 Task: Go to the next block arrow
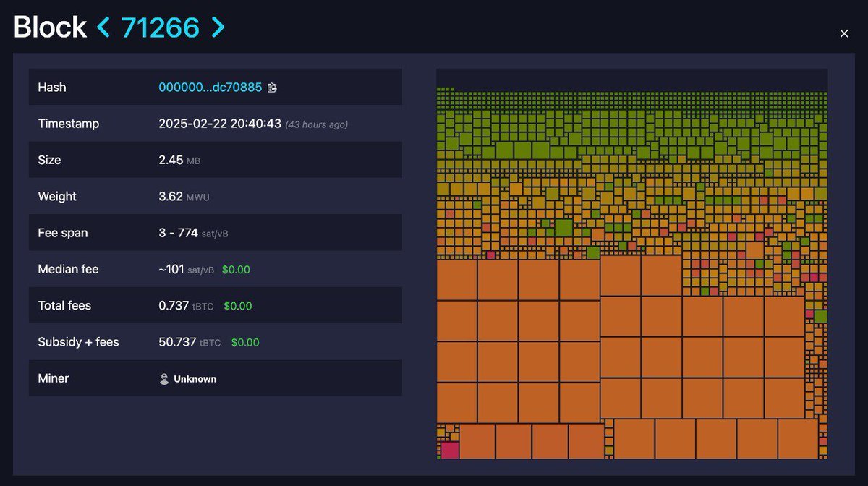217,27
